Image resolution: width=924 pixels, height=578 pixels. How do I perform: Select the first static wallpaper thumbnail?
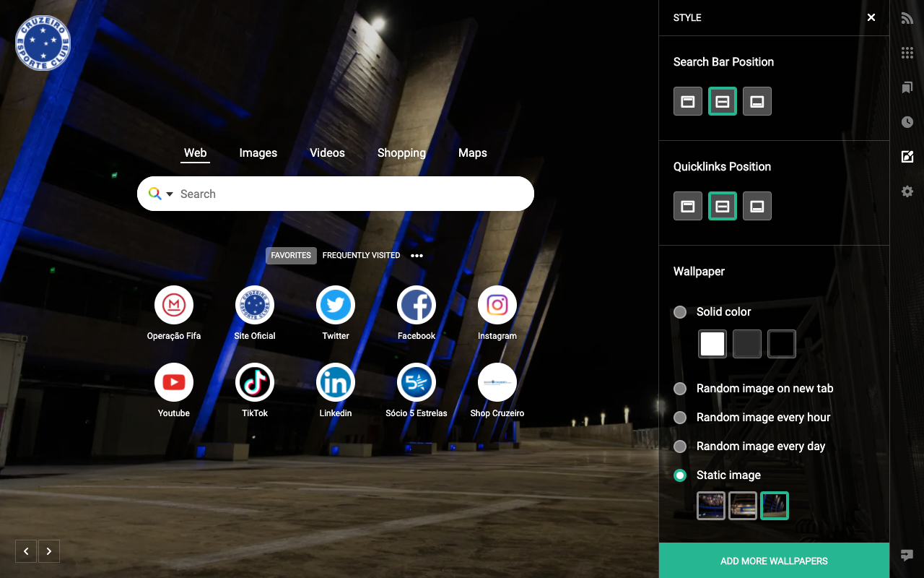coord(711,506)
